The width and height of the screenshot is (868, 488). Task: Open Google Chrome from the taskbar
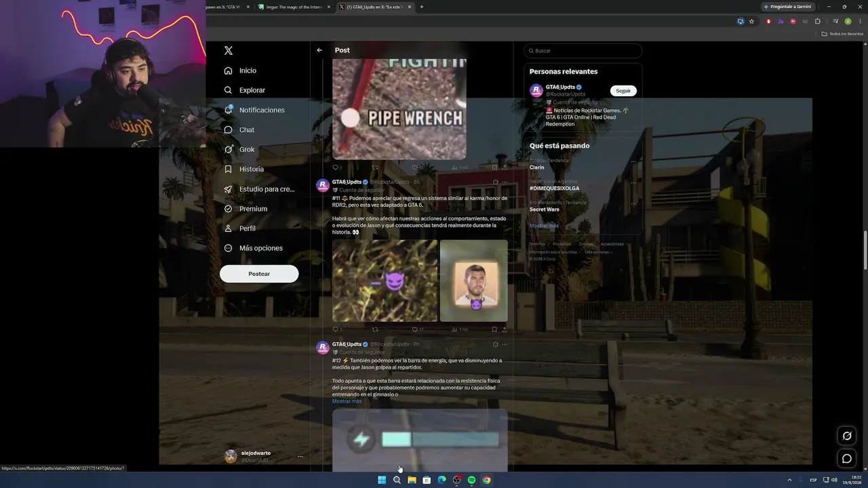coord(486,480)
